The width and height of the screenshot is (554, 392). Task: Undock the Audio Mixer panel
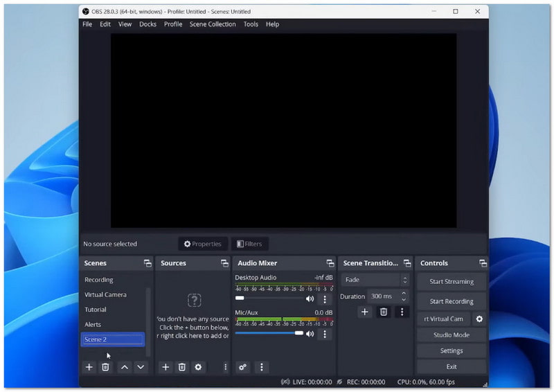pyautogui.click(x=330, y=263)
